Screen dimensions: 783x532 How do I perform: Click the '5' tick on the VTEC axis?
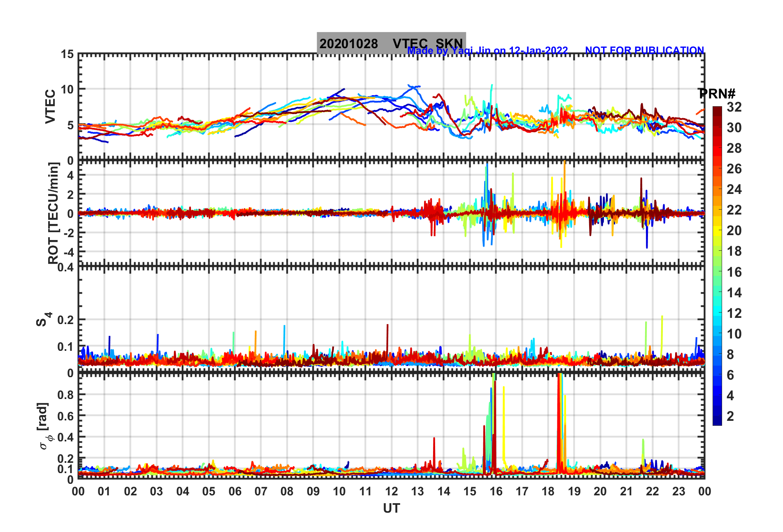tap(71, 125)
